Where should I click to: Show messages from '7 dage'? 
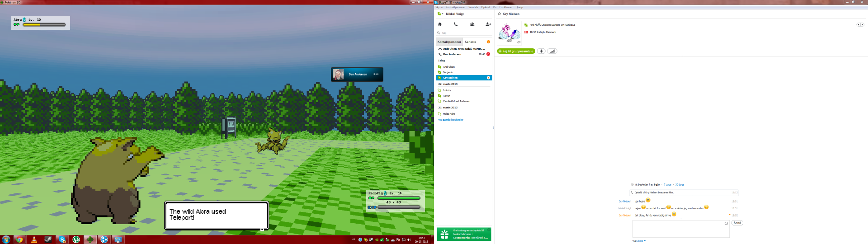(668, 185)
